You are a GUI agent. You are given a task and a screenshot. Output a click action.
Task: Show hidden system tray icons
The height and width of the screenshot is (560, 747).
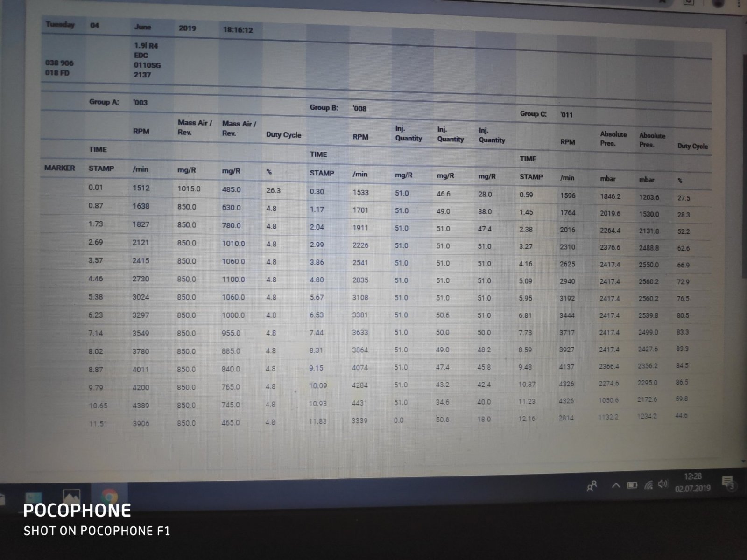[616, 486]
